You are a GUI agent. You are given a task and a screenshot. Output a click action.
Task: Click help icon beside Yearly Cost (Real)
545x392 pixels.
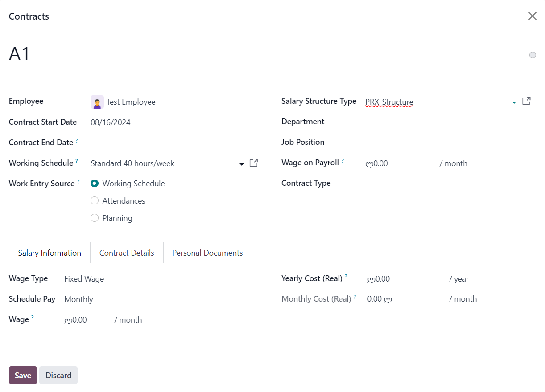(x=346, y=277)
